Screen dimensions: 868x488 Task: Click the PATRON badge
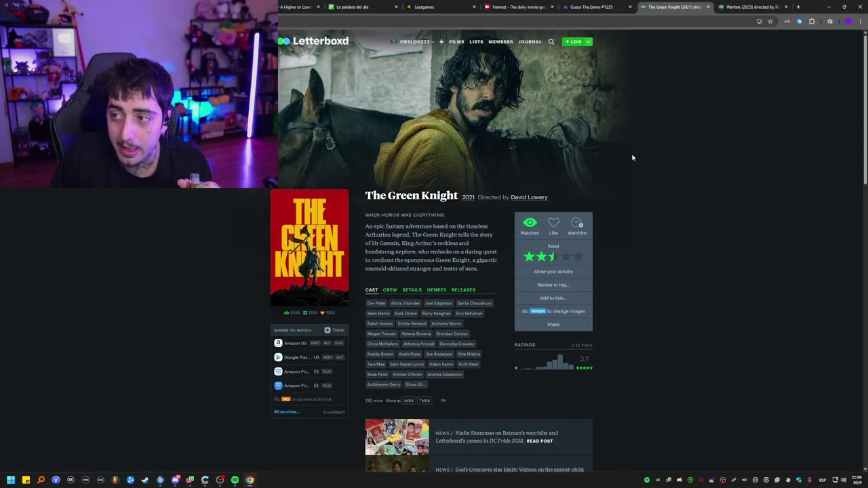tap(538, 311)
